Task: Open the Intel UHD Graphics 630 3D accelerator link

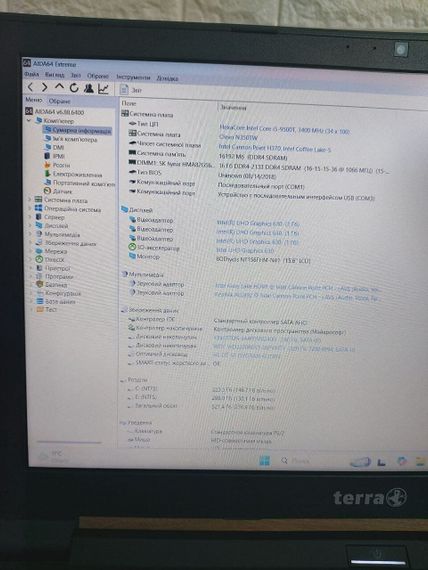Action: [x=245, y=250]
